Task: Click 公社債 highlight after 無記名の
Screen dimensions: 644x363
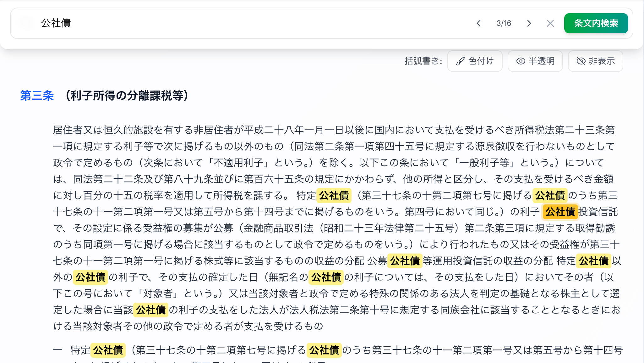Action: 326,277
